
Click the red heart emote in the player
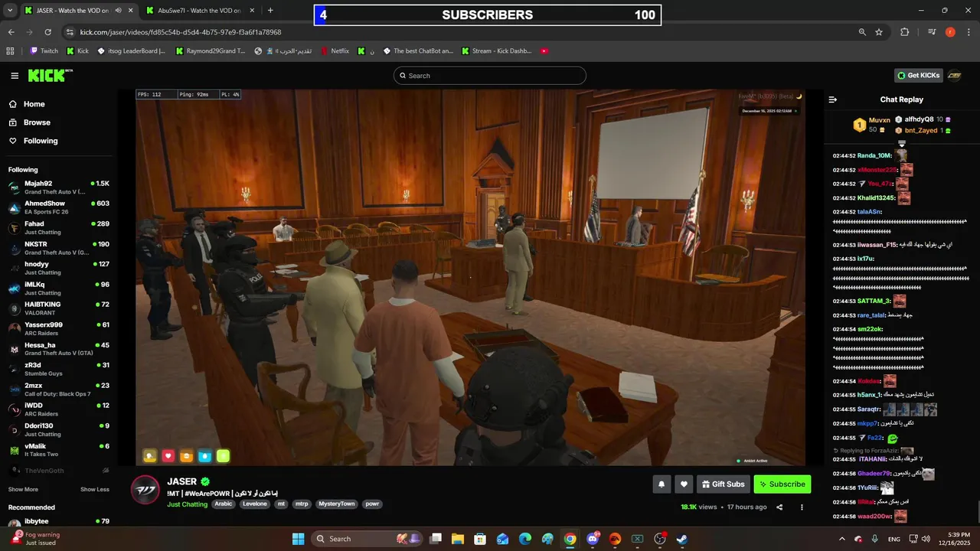pyautogui.click(x=168, y=456)
